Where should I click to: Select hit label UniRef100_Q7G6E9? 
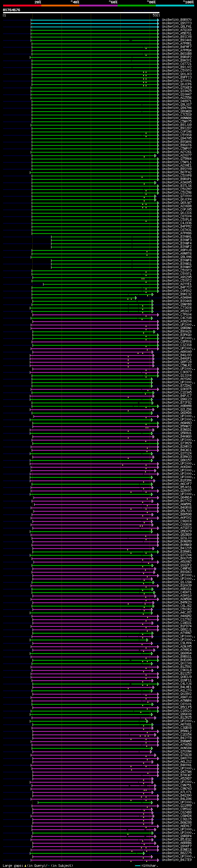(177, 88)
